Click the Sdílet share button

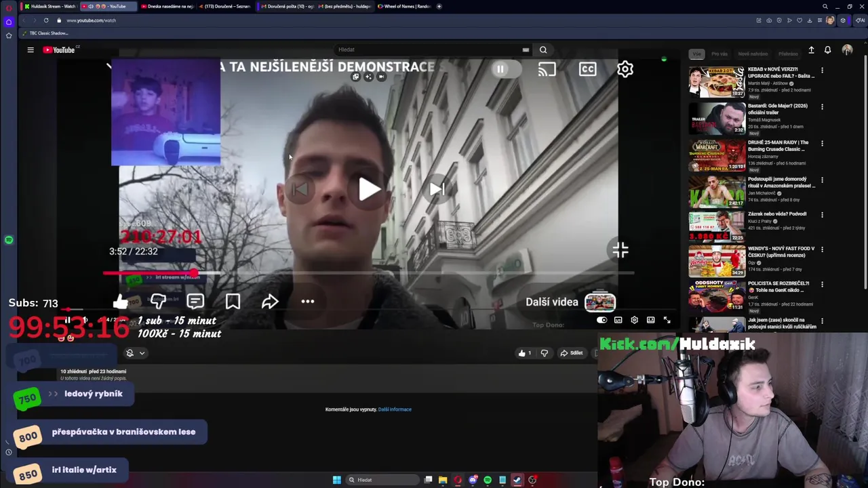pyautogui.click(x=572, y=352)
